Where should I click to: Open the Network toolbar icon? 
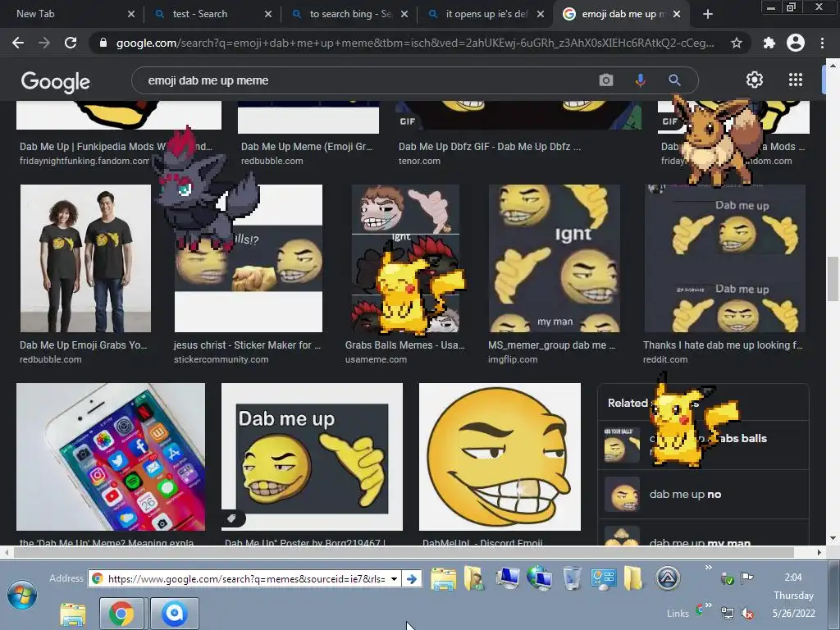point(539,578)
